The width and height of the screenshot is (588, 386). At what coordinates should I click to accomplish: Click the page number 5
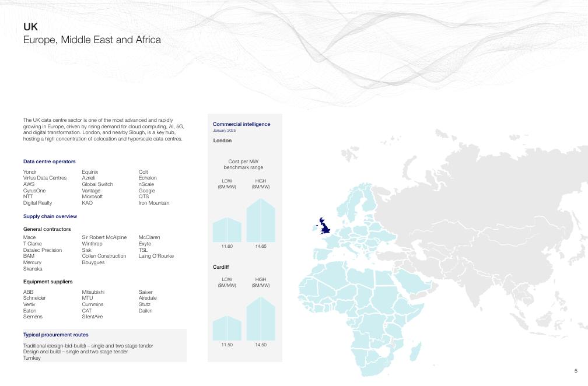576,371
